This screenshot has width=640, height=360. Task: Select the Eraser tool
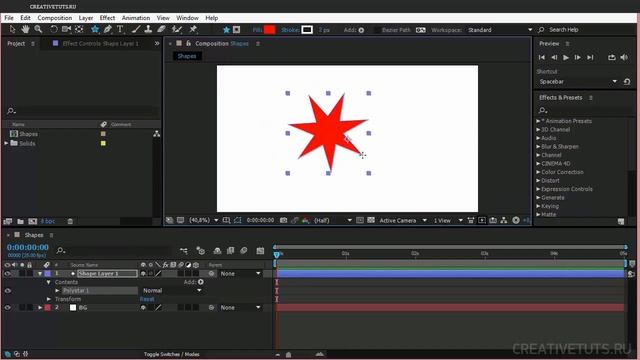161,29
